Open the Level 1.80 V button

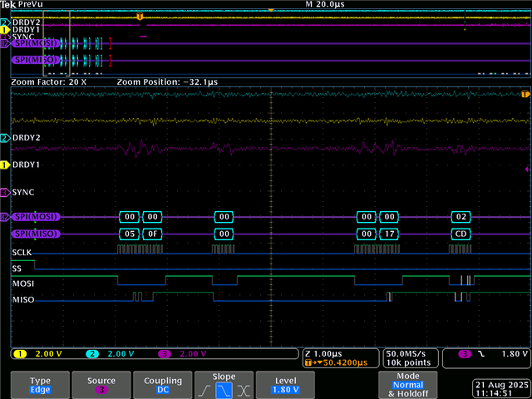pos(285,385)
